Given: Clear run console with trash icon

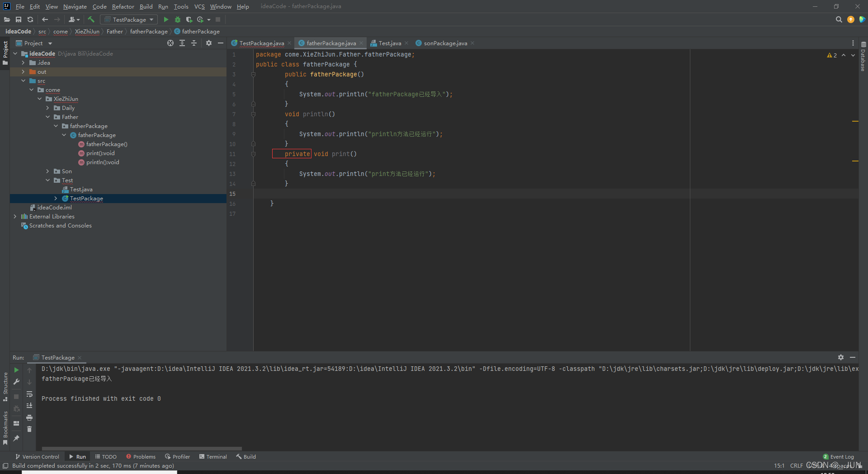Looking at the screenshot, I should [x=29, y=429].
